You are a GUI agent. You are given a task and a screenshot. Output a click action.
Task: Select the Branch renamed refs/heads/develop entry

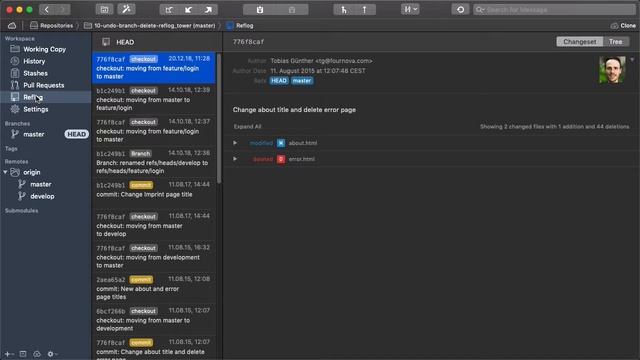(x=154, y=162)
